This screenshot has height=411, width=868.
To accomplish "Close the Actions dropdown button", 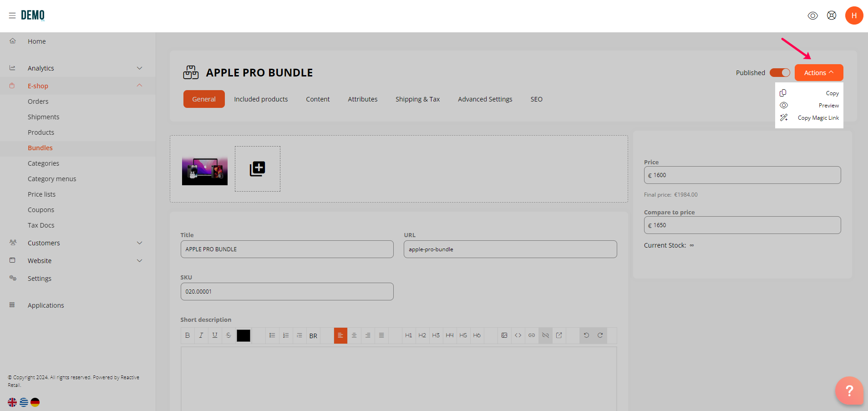I will 819,73.
